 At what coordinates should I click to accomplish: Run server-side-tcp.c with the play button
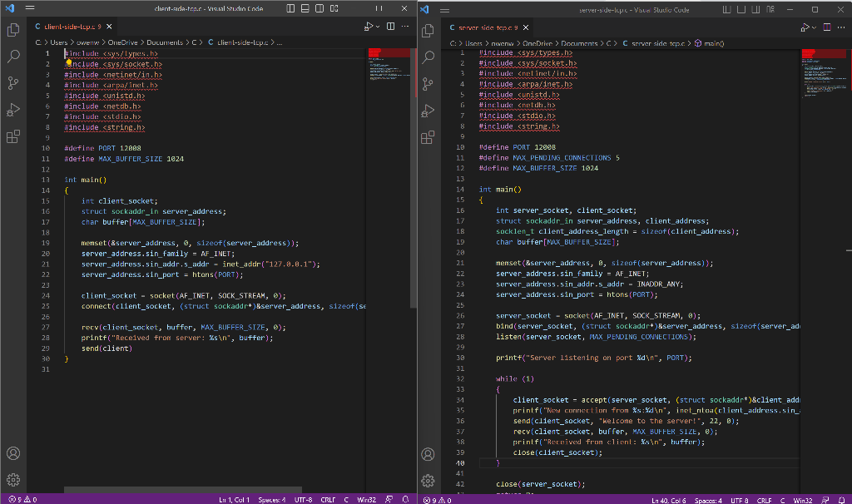click(x=806, y=27)
